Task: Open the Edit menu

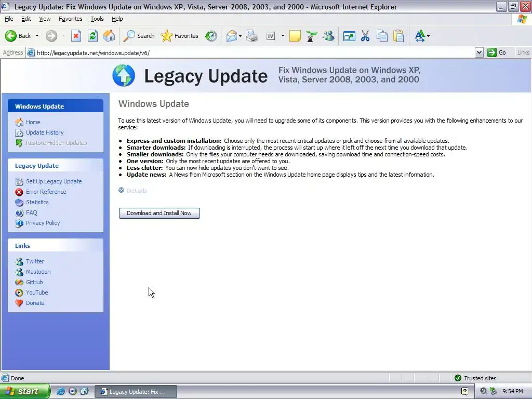Action: tap(26, 19)
